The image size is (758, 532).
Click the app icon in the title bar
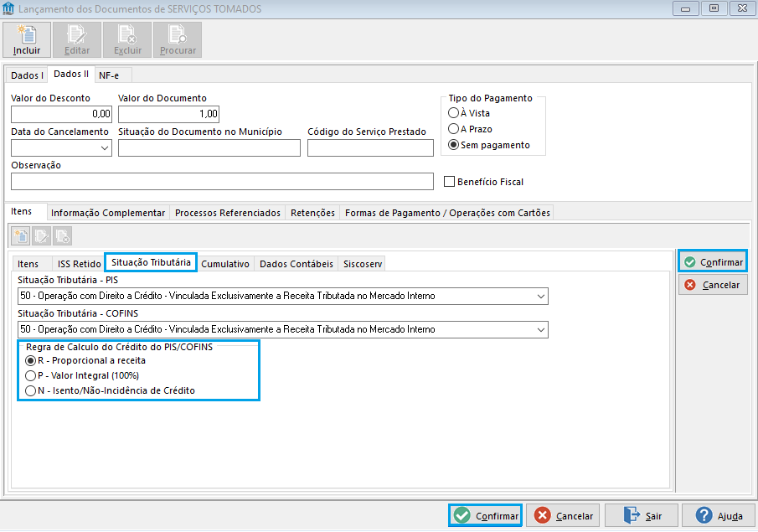click(x=8, y=8)
